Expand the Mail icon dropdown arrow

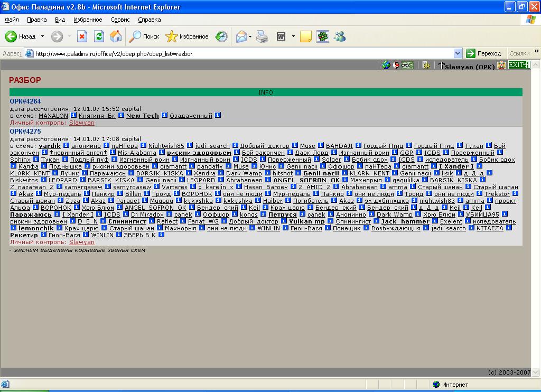tap(250, 36)
